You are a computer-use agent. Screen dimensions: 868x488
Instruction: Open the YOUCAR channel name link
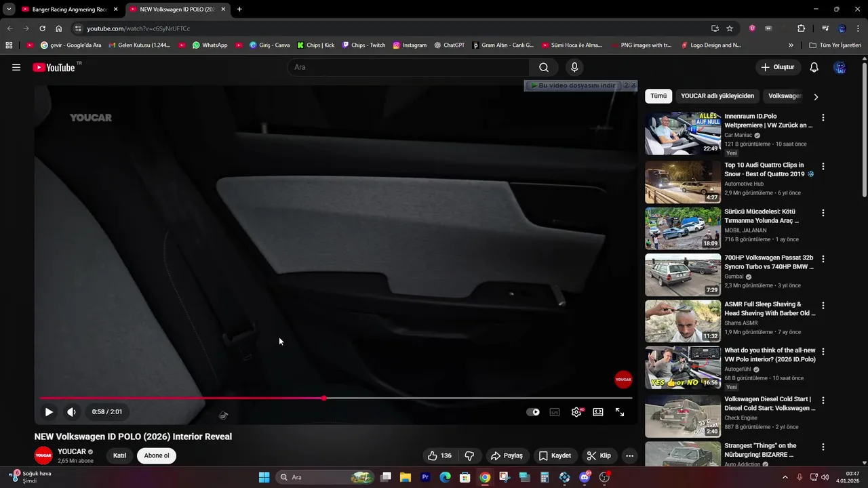tap(72, 451)
